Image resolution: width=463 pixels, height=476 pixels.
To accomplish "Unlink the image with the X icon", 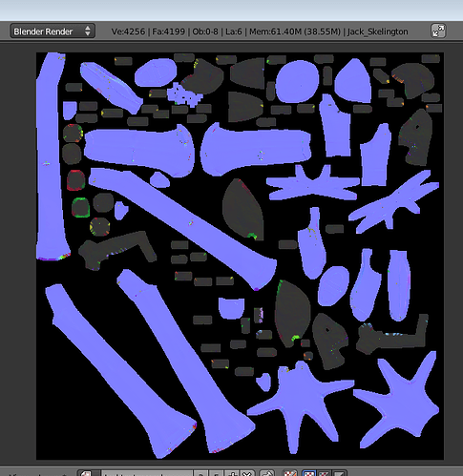I will point(247,473).
